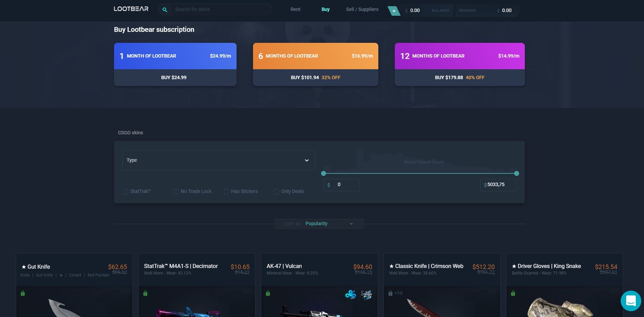Toggle the No Trade Lock checkbox
Viewport: 644px width, 317px height.
[176, 192]
